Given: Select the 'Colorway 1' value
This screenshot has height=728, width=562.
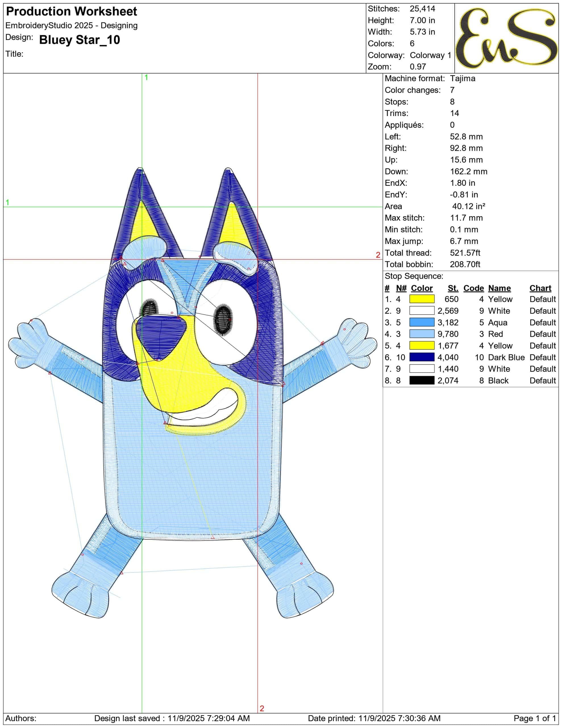Looking at the screenshot, I should pos(430,55).
